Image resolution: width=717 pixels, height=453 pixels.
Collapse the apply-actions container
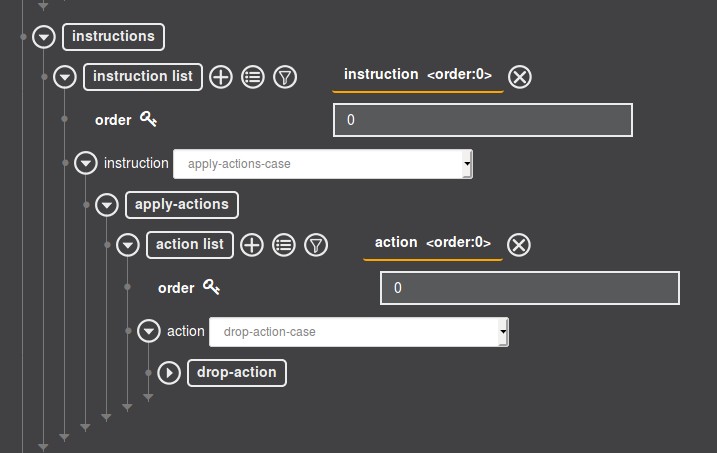click(107, 205)
